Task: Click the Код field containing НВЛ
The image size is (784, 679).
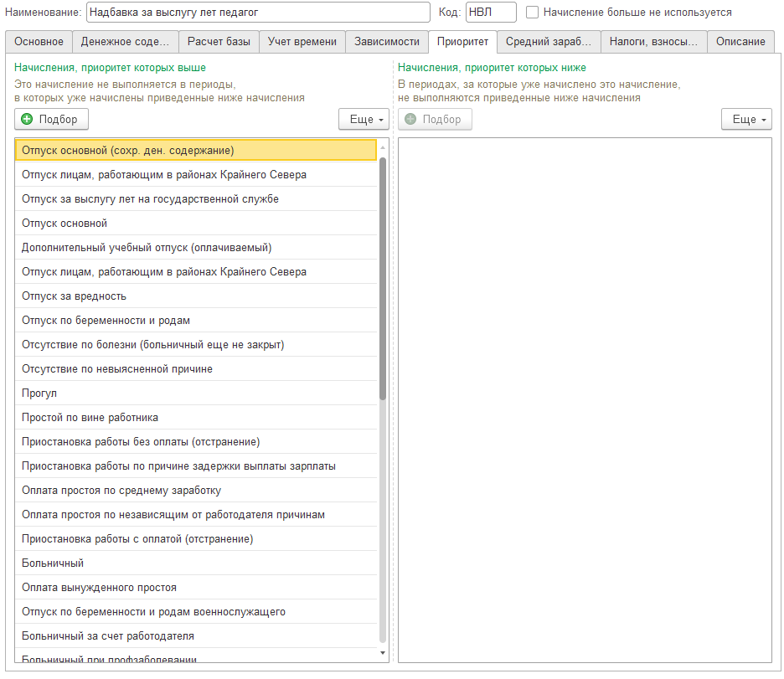Action: tap(491, 13)
